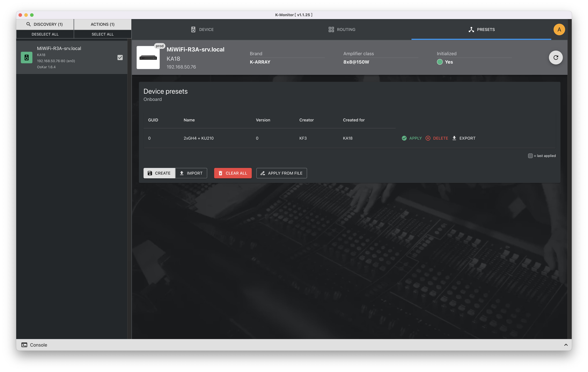Click the KA18 amplifier thumbnail image
This screenshot has width=588, height=372.
point(148,58)
